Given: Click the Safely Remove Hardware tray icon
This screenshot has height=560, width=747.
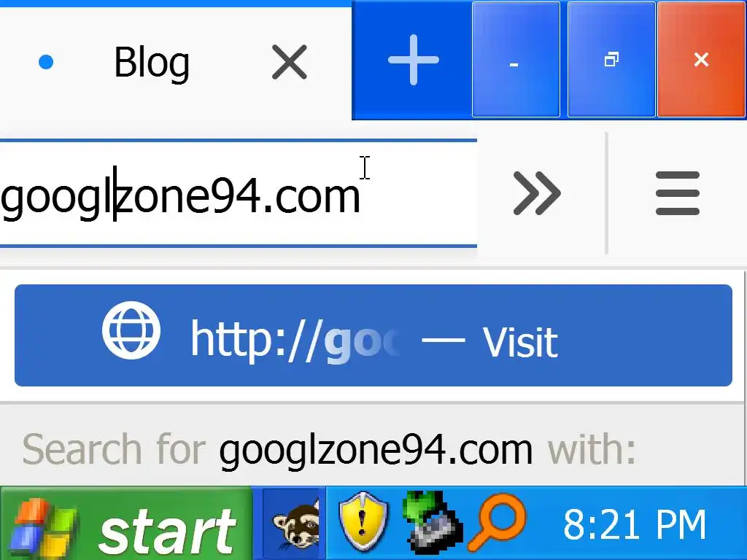Looking at the screenshot, I should (x=432, y=522).
